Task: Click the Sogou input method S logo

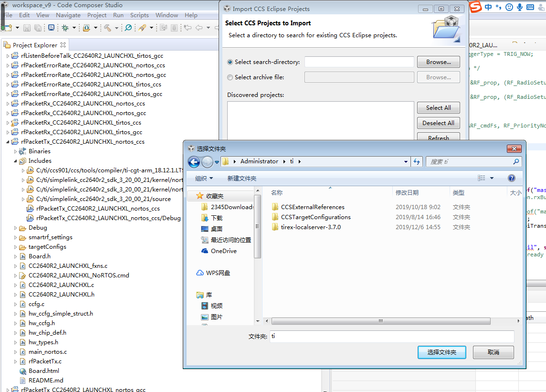Action: [x=476, y=7]
